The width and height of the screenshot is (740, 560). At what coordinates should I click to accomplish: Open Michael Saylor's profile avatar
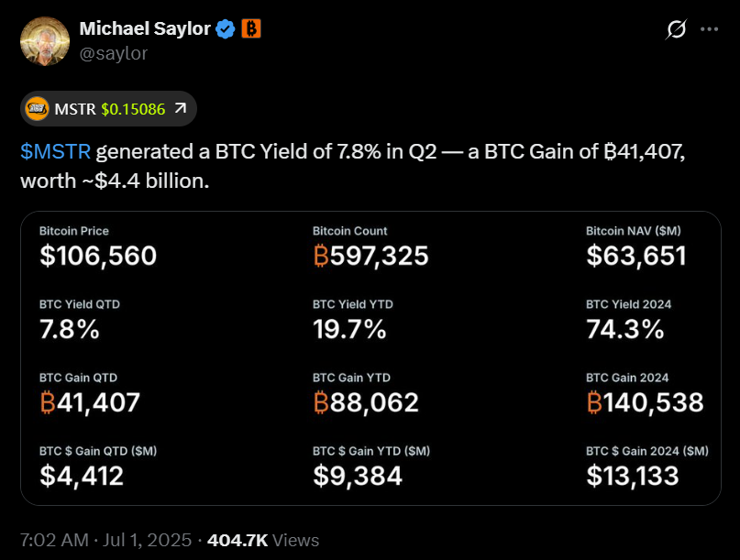tap(43, 41)
